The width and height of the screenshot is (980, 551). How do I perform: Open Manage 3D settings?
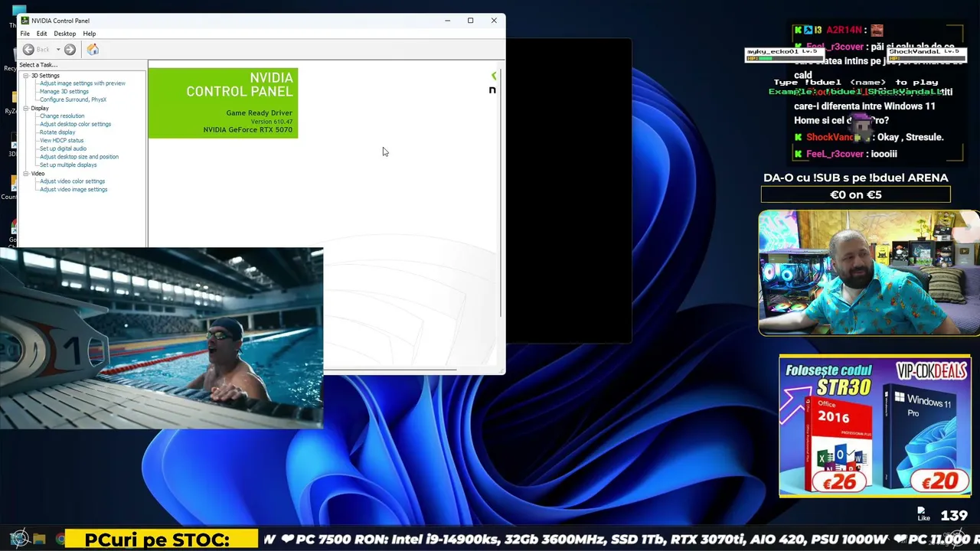[x=64, y=92]
